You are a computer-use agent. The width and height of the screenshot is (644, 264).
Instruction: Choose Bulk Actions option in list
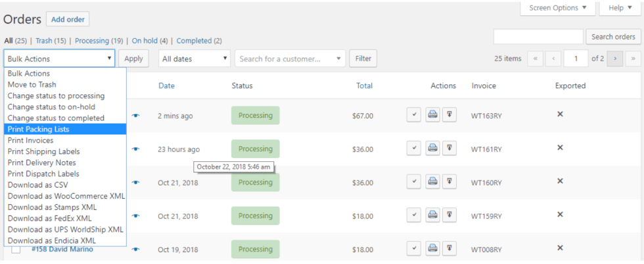coord(65,73)
